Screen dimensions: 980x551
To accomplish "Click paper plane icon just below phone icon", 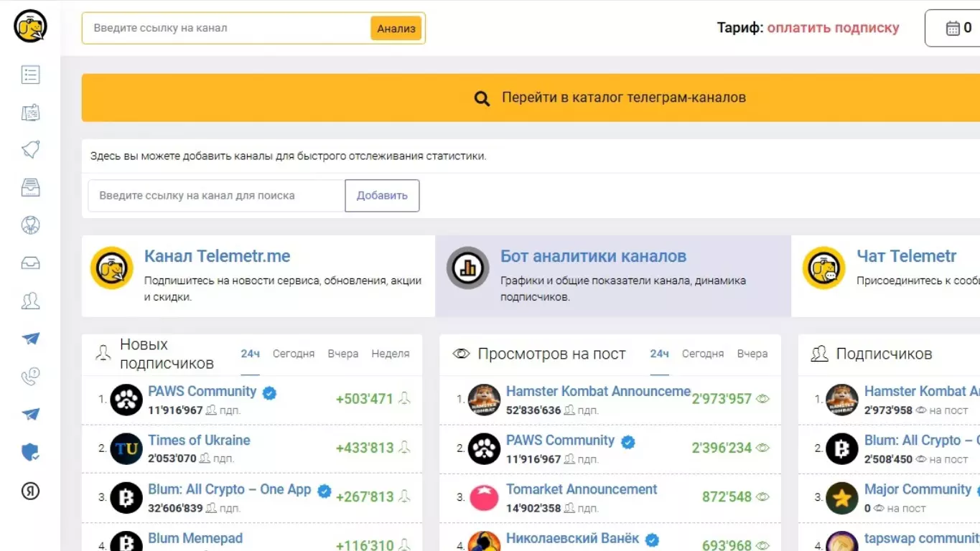I will pos(30,414).
